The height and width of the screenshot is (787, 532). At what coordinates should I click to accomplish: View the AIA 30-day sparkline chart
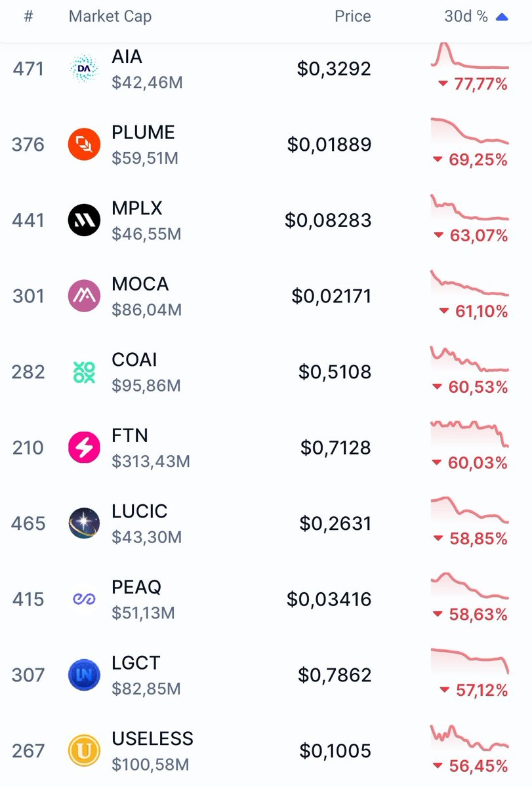(470, 57)
